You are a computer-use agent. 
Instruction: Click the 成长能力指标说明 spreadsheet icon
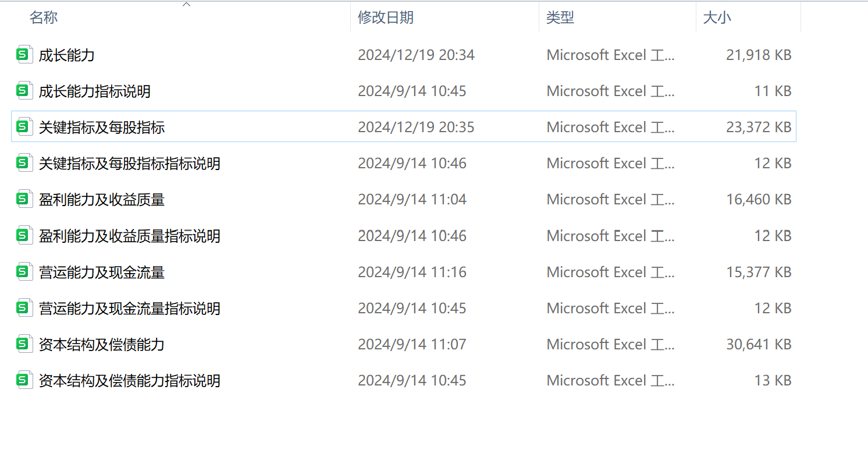24,91
